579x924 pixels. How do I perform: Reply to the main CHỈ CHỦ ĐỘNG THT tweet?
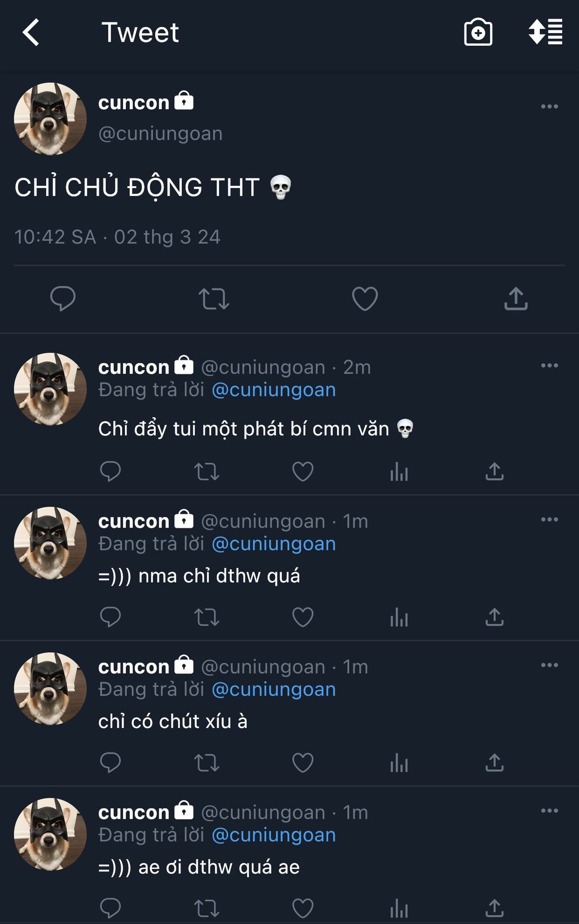63,298
